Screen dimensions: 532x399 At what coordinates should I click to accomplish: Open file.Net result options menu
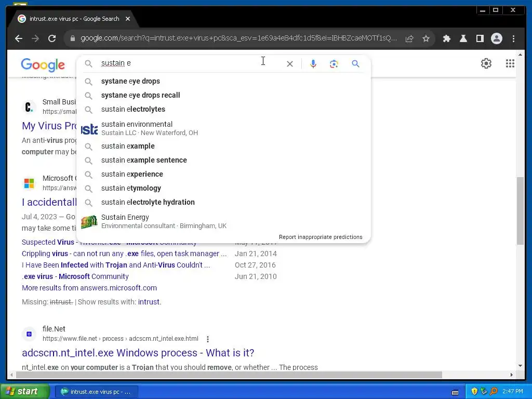208,339
